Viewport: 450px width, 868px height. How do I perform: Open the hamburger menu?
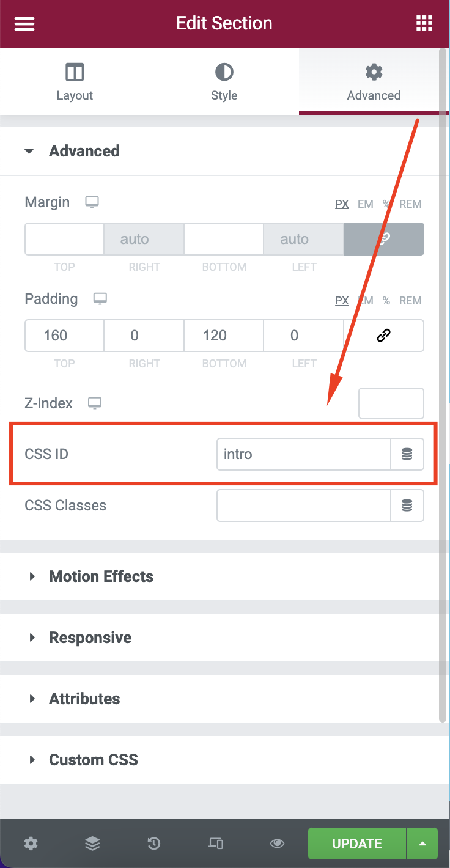tap(24, 23)
